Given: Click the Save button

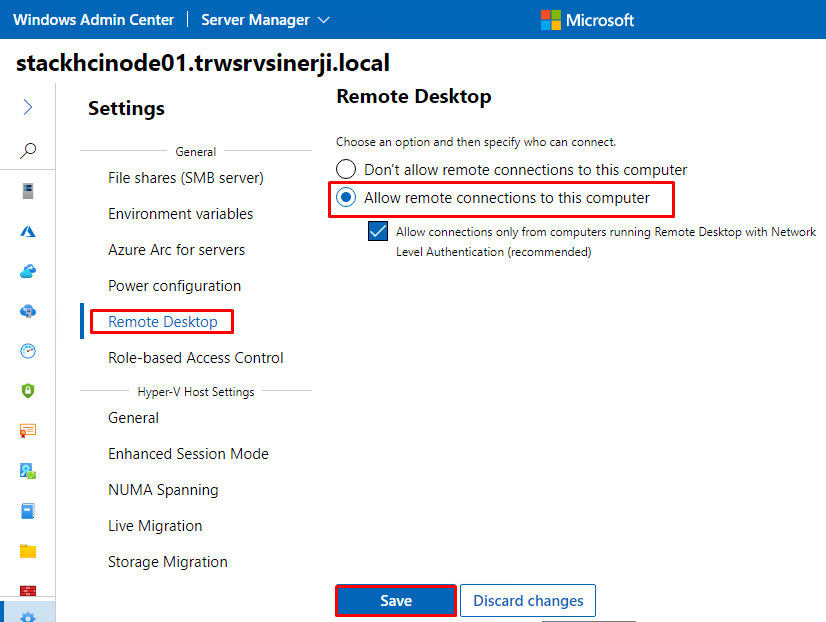Looking at the screenshot, I should (396, 600).
